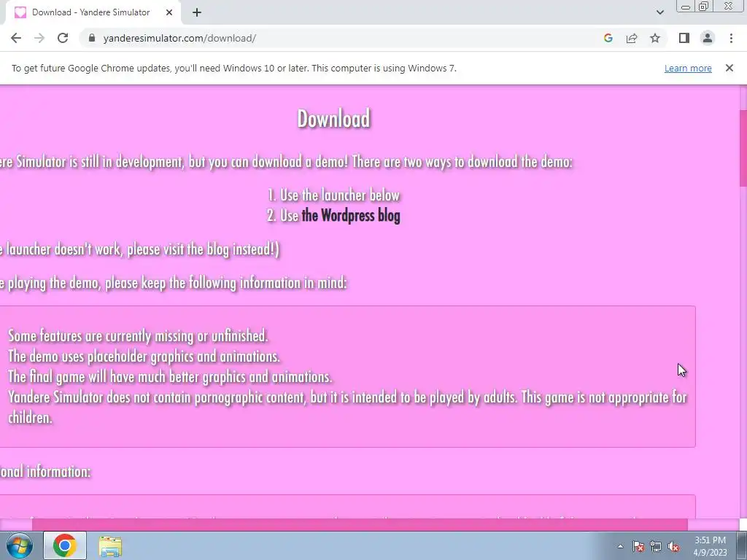This screenshot has height=560, width=747.
Task: Reload the current page
Action: coord(63,38)
